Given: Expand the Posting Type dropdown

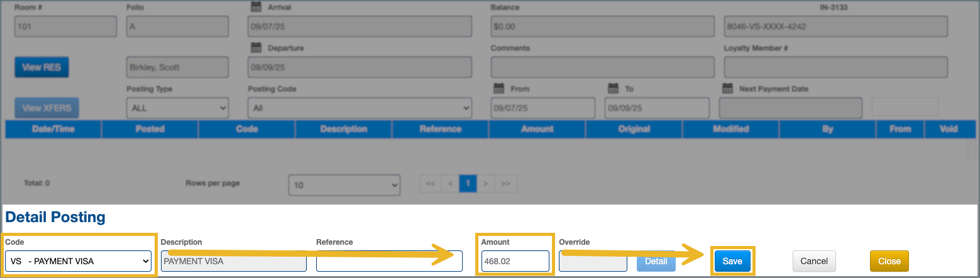Looking at the screenshot, I should [177, 108].
